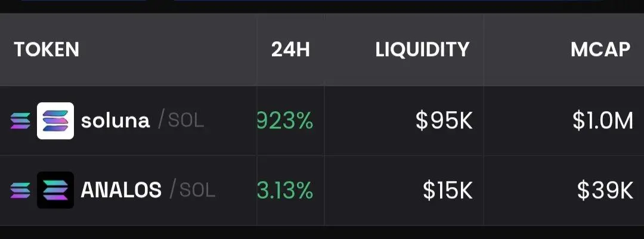Click the $95K liquidity value
This screenshot has height=239, width=644.
click(x=444, y=121)
